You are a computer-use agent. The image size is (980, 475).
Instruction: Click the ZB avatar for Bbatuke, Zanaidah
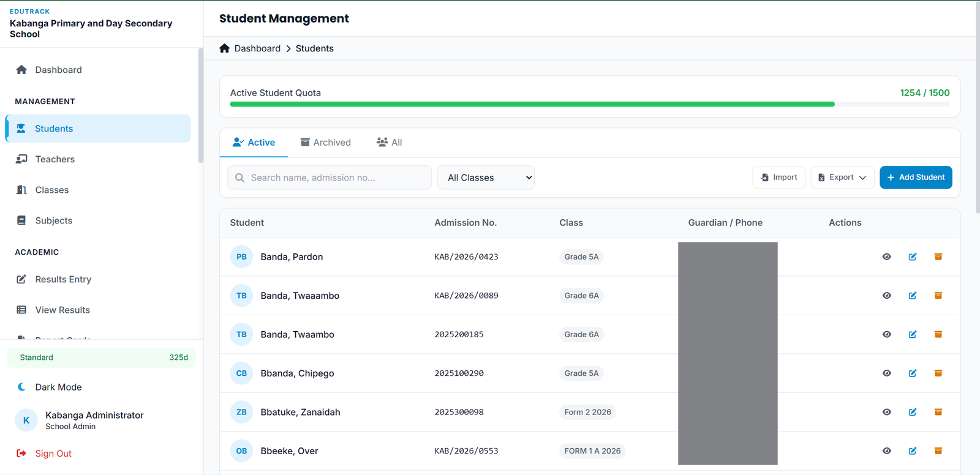click(241, 412)
